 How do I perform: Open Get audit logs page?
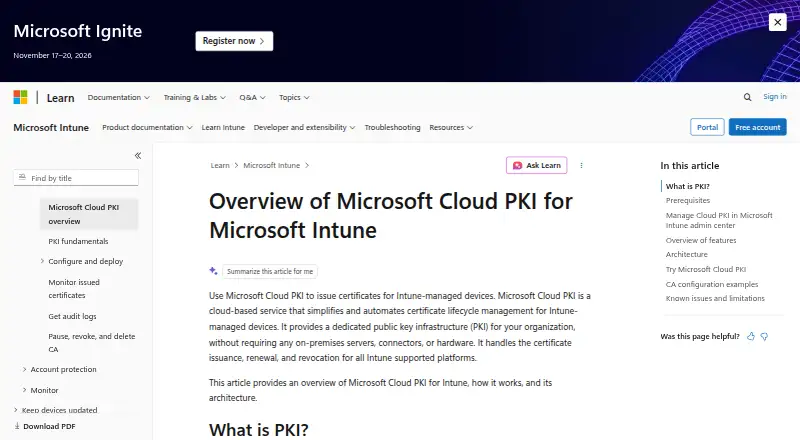(x=72, y=316)
